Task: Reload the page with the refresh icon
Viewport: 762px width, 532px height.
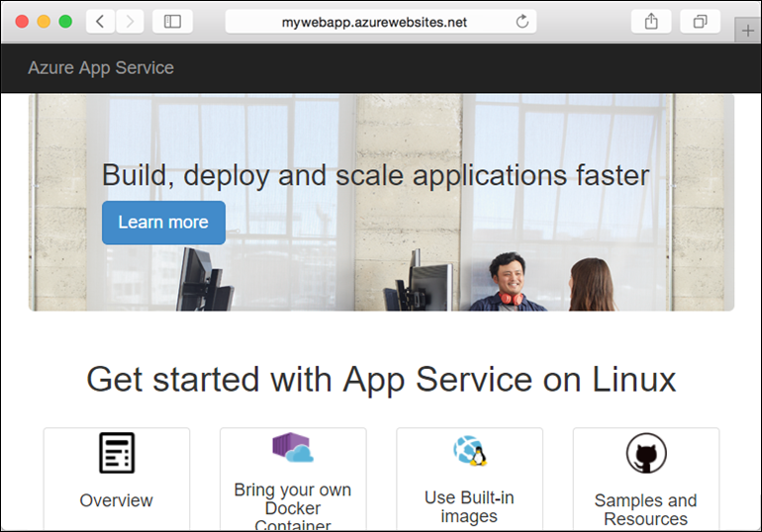Action: [522, 22]
